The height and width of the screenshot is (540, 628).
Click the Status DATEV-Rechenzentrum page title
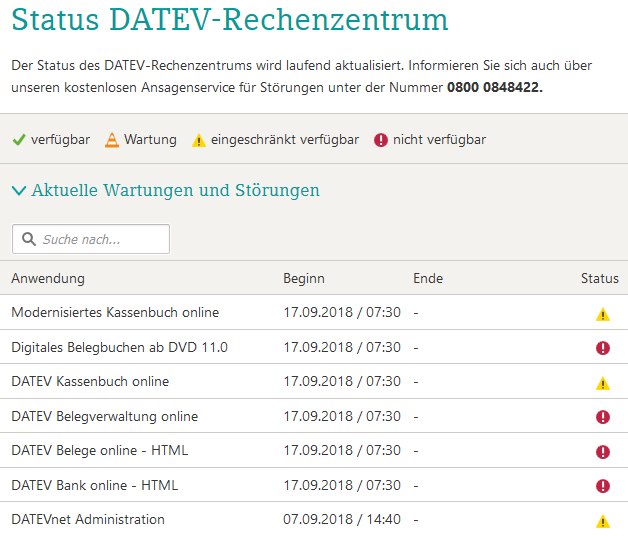(229, 19)
